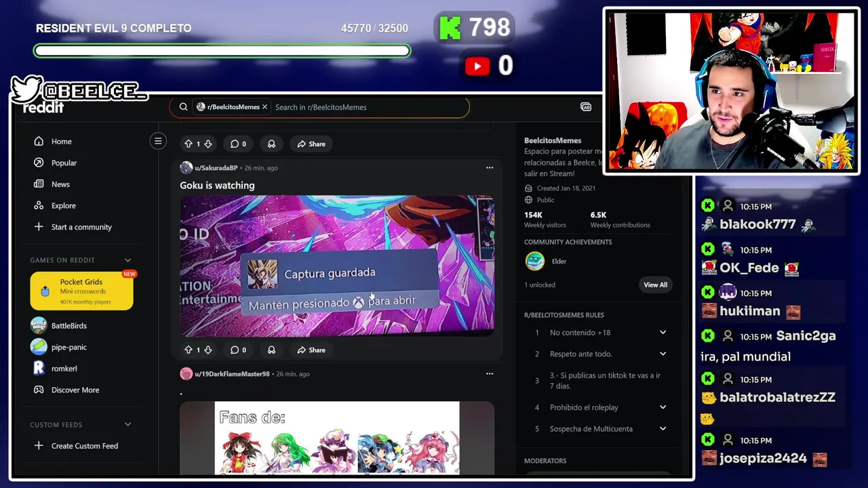This screenshot has height=488, width=868.
Task: Open comments on Goku is watching post
Action: tap(238, 350)
